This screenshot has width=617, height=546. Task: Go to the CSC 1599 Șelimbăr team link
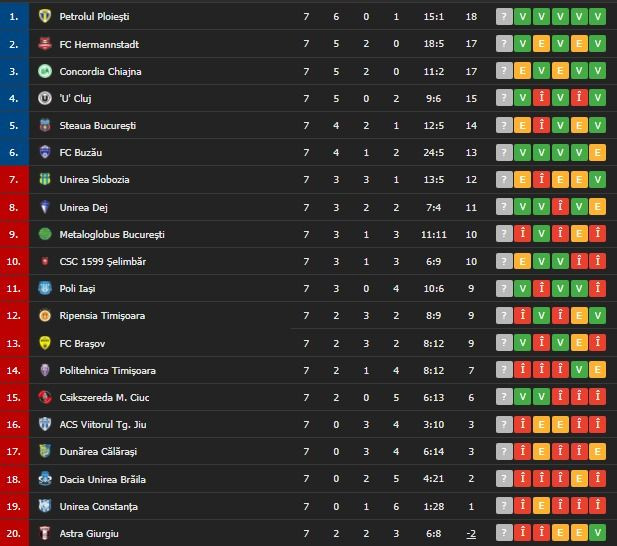tap(103, 261)
